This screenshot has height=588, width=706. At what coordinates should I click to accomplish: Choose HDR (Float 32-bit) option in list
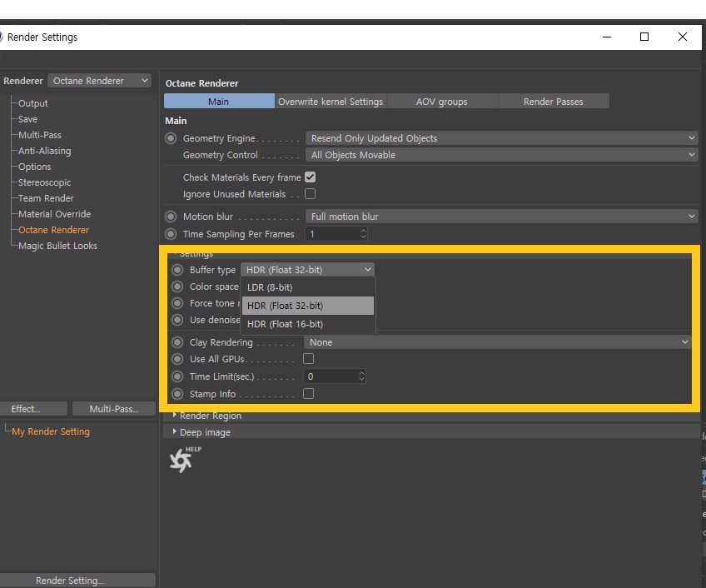pyautogui.click(x=308, y=306)
